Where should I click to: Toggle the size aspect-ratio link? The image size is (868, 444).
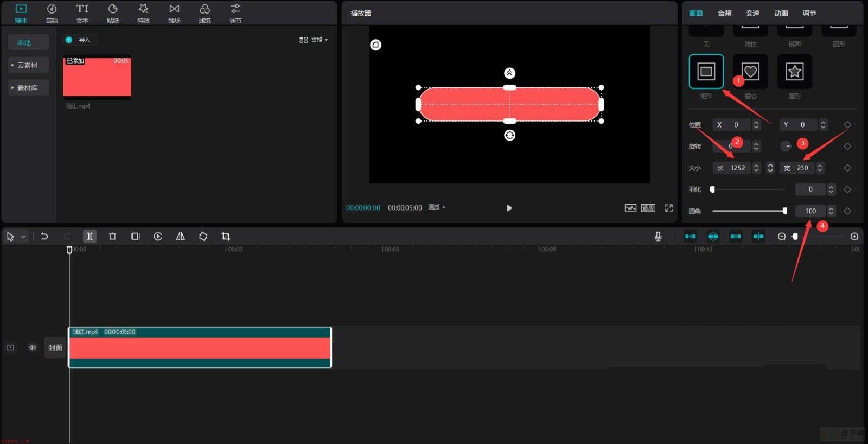pos(770,168)
